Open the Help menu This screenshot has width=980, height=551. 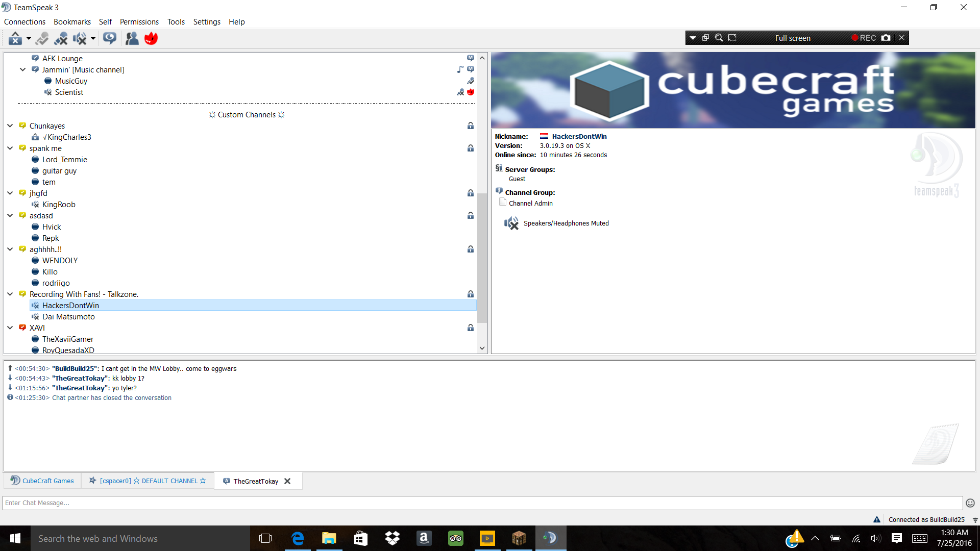click(x=237, y=22)
